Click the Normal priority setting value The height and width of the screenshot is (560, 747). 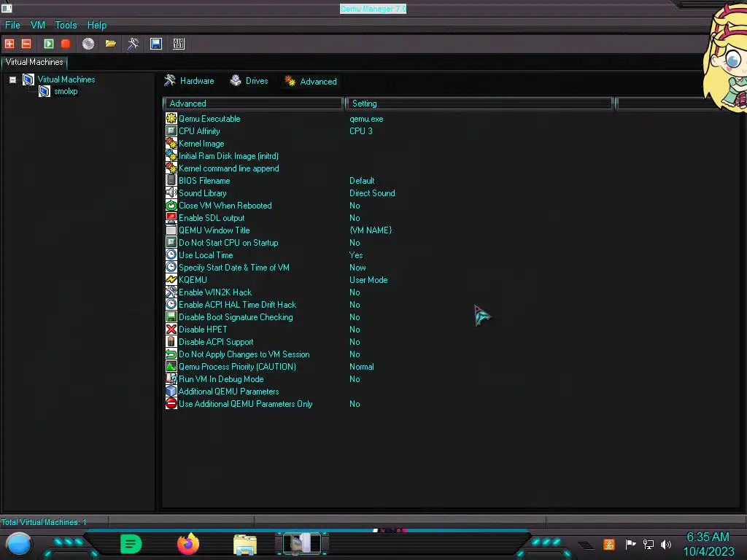pos(362,366)
